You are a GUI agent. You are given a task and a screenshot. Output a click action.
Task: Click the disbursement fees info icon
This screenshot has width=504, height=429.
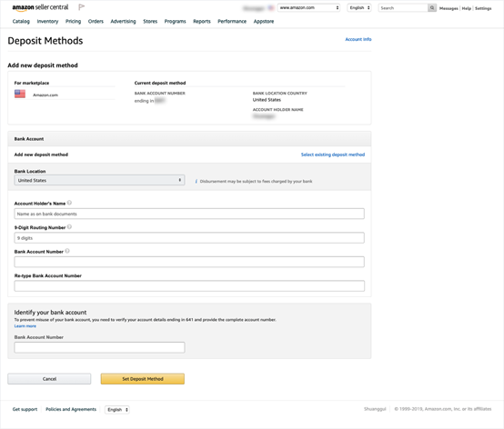(x=197, y=182)
